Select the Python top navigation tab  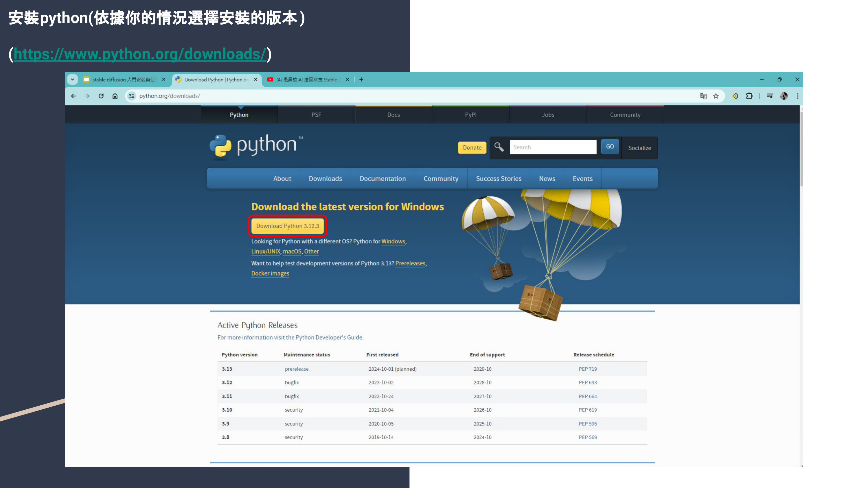pos(239,115)
